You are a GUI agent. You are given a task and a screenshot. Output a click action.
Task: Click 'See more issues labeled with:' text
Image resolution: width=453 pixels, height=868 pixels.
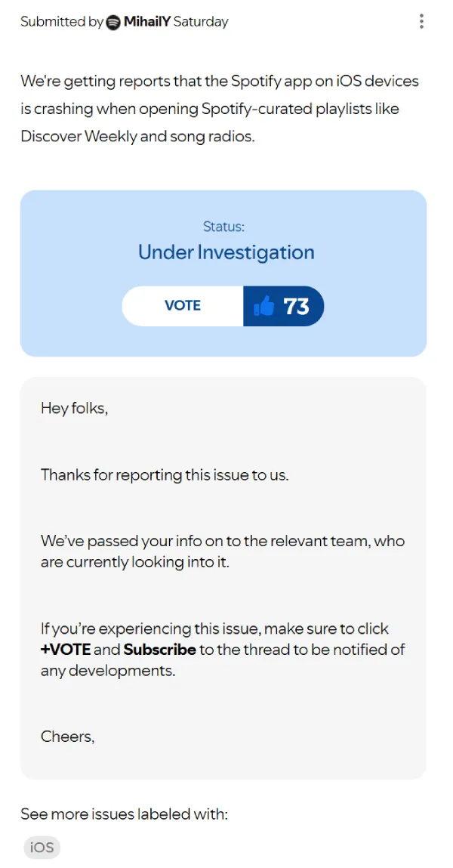124,814
